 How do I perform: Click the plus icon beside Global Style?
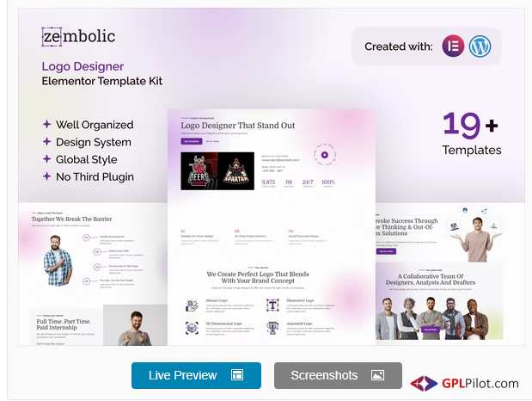coord(46,158)
